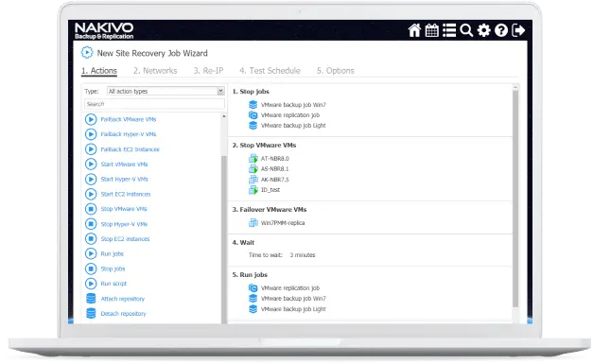Viewport: 593px width, 364px height.
Task: Click the right actions panel scrollbar
Action: (515, 199)
